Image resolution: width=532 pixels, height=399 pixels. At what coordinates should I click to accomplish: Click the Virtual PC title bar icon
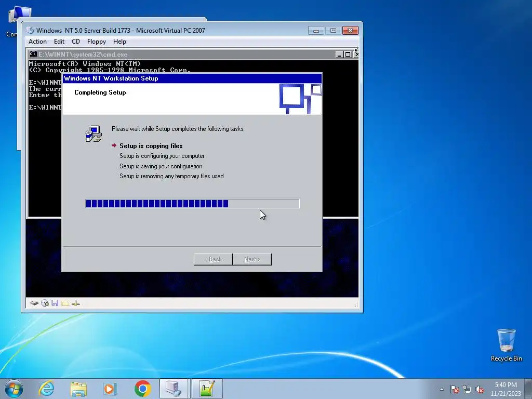click(30, 30)
